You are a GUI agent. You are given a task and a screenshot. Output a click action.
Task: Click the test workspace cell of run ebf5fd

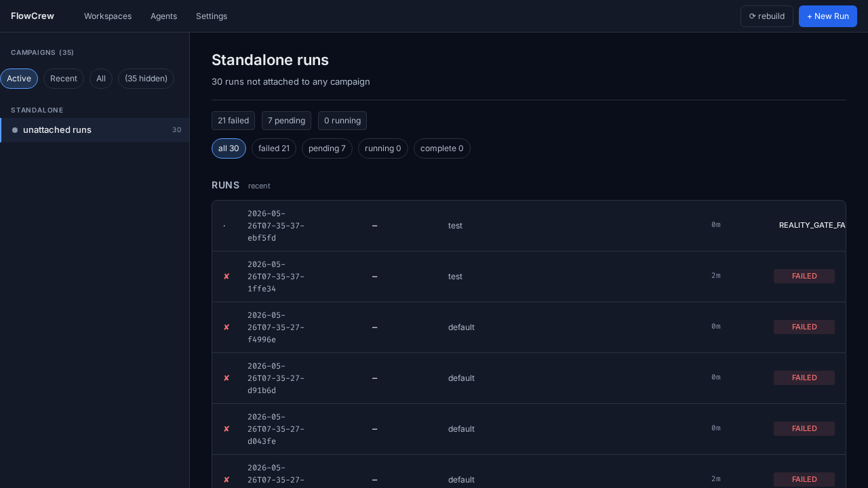pyautogui.click(x=455, y=226)
